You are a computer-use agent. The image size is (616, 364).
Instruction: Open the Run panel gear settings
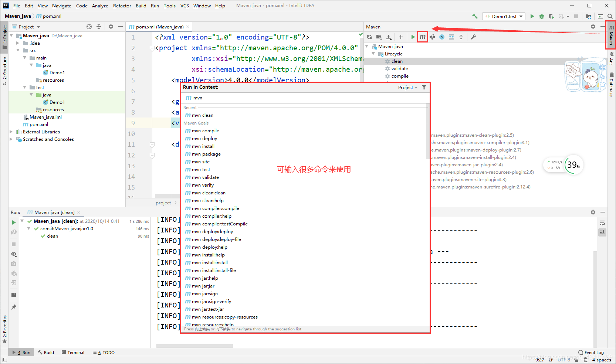coord(593,212)
